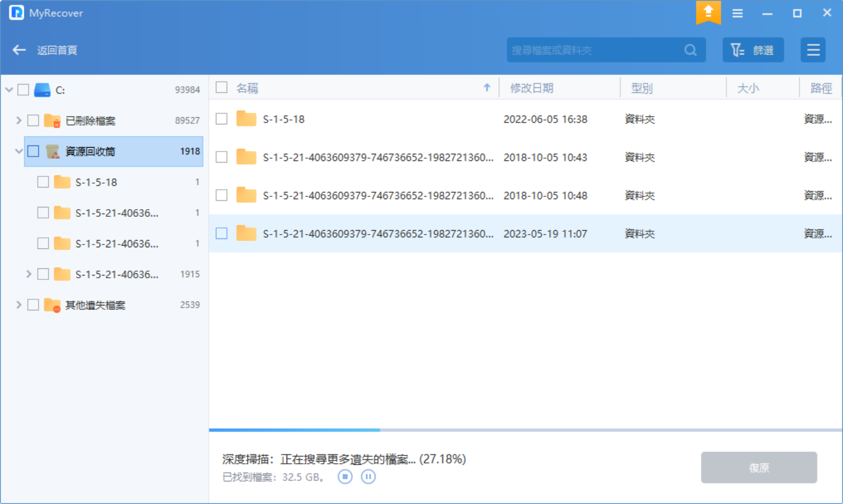Click folder icon of 2023-05-19 11:07 row
Image resolution: width=843 pixels, height=504 pixels.
tap(246, 233)
